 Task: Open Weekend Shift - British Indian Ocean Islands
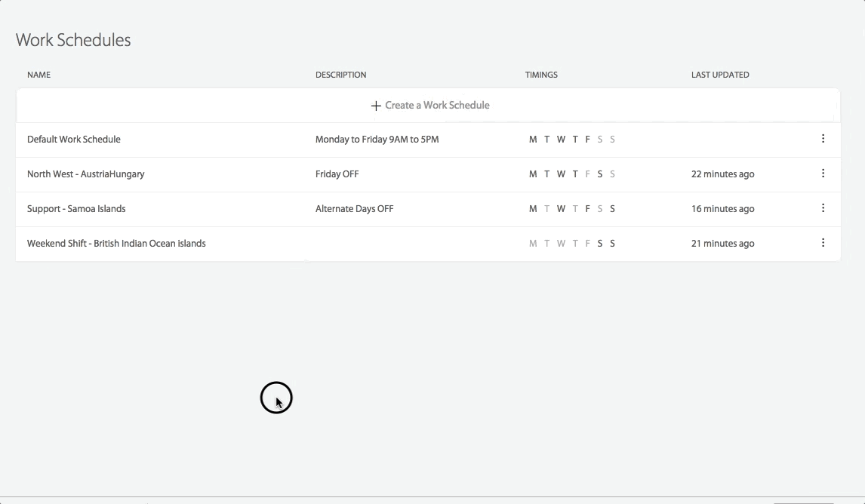(116, 244)
